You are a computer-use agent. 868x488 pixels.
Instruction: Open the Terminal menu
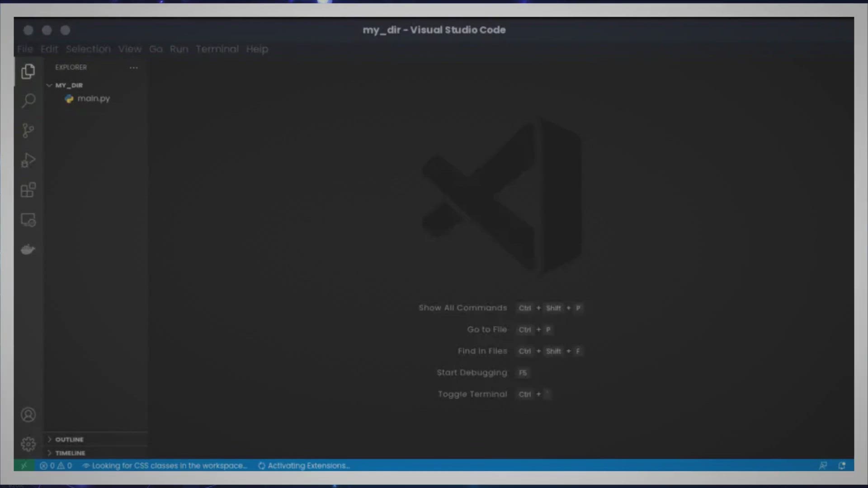coord(217,49)
